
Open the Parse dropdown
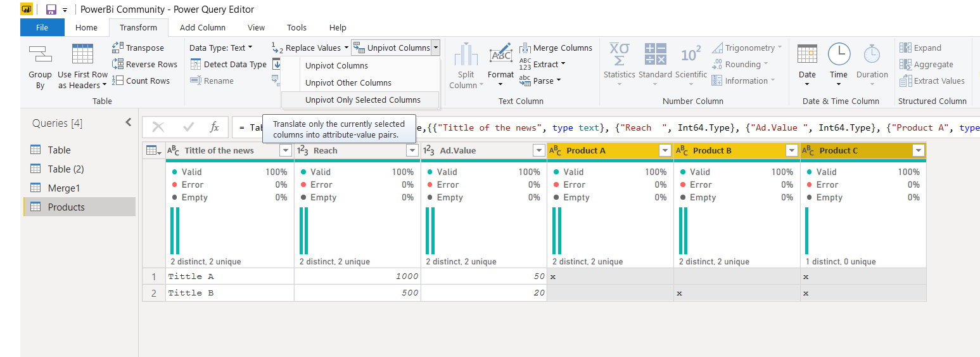coord(540,81)
